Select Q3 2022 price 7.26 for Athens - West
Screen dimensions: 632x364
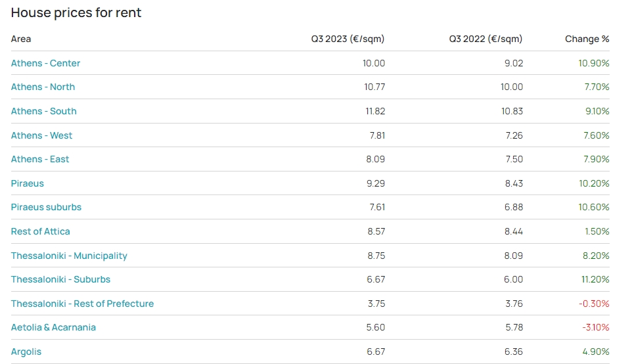point(514,135)
